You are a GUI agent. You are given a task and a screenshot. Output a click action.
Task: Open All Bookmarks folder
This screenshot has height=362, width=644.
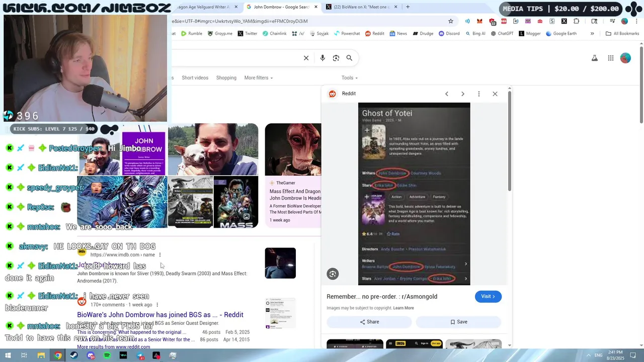[622, 34]
